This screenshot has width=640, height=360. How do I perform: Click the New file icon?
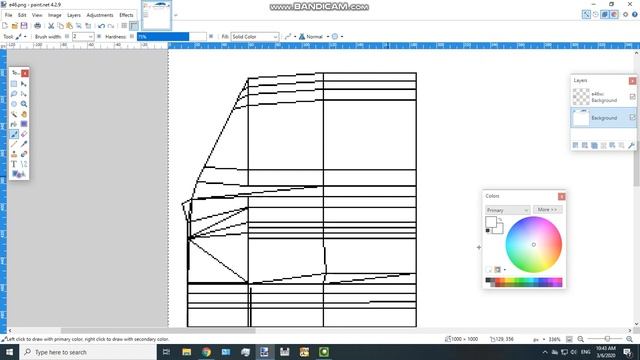(x=5, y=26)
